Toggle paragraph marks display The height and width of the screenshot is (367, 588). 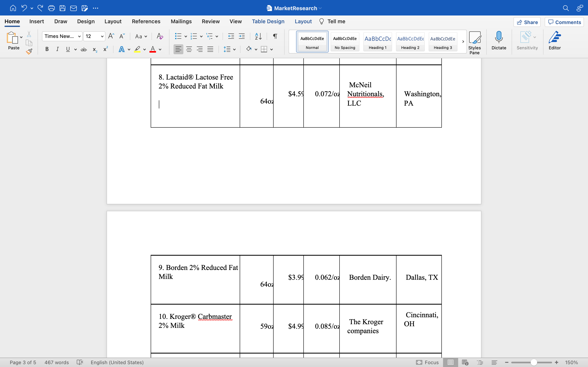(275, 36)
